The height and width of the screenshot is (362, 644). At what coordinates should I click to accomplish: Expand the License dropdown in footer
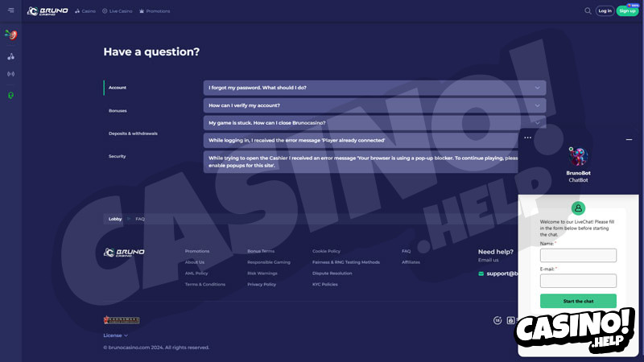click(x=115, y=335)
